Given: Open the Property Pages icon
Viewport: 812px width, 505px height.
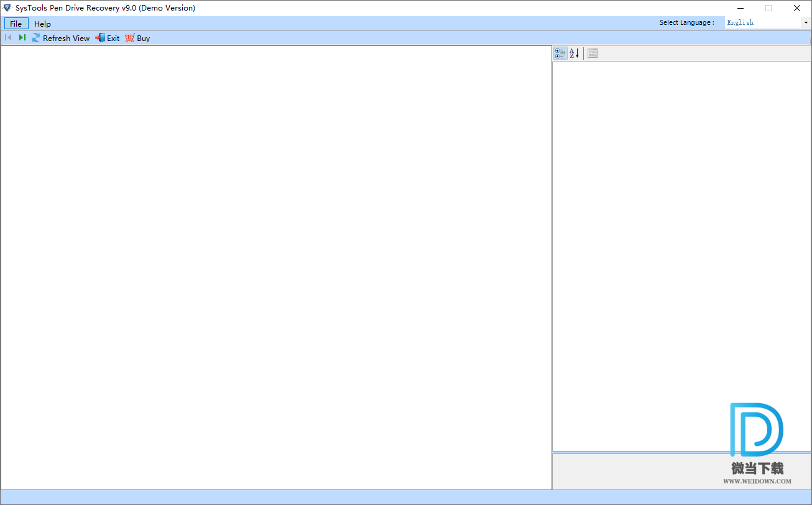Looking at the screenshot, I should (593, 53).
